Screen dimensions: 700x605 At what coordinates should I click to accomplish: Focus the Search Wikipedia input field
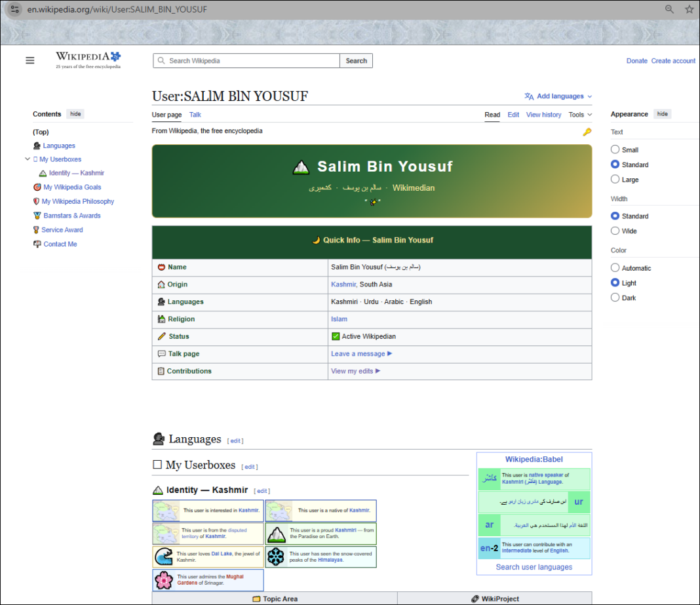246,61
